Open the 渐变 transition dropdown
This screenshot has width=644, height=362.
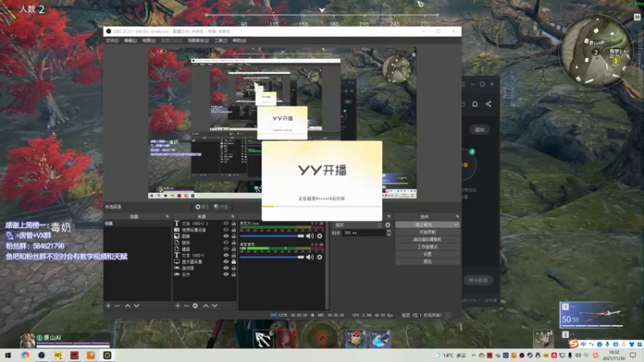click(357, 225)
